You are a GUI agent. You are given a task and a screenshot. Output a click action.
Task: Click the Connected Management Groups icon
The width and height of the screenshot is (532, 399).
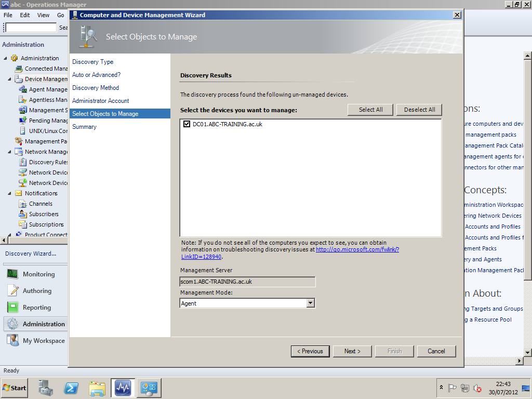[x=19, y=69]
